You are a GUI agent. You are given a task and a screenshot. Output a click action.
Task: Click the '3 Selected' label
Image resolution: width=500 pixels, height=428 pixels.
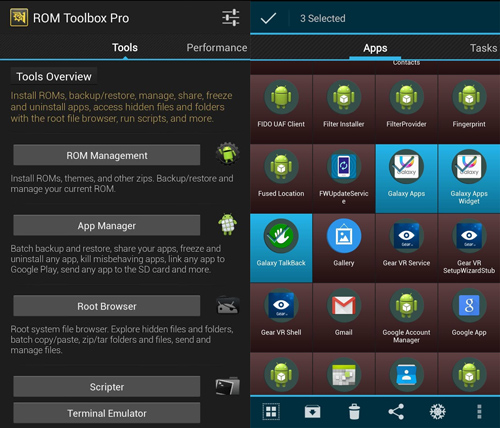tap(323, 18)
